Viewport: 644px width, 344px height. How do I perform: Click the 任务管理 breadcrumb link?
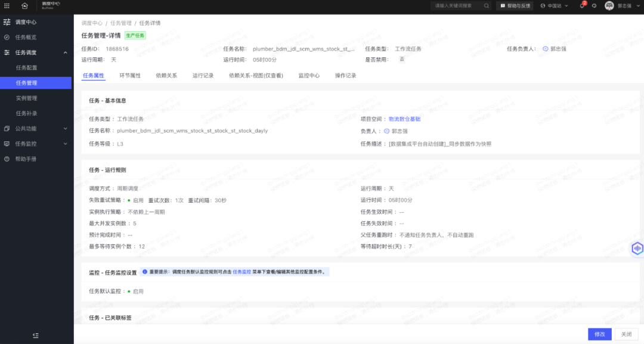tap(120, 23)
